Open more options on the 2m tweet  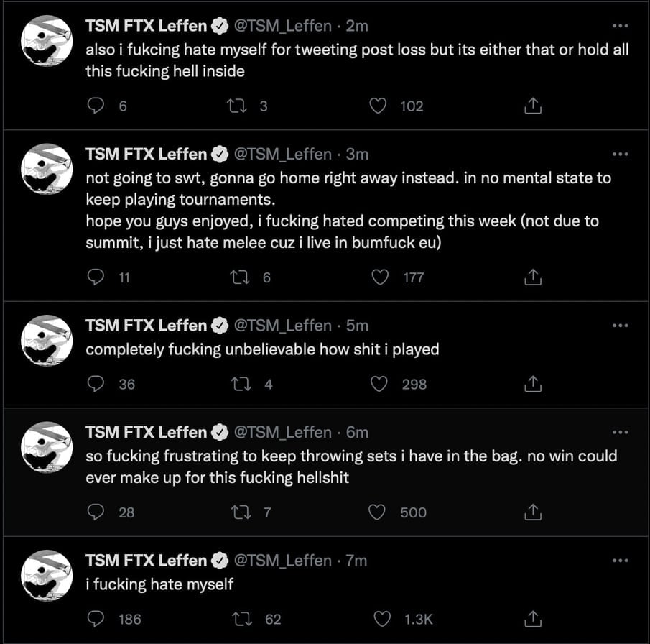point(620,26)
